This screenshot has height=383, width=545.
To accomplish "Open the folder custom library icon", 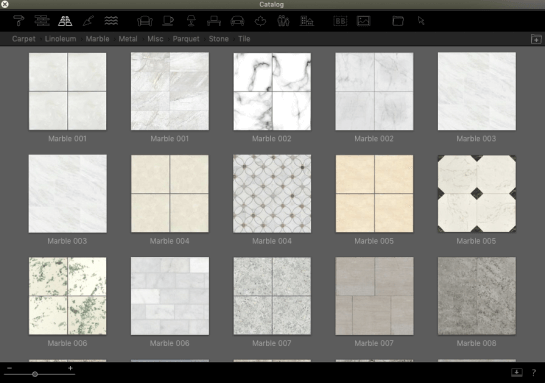I will click(398, 21).
